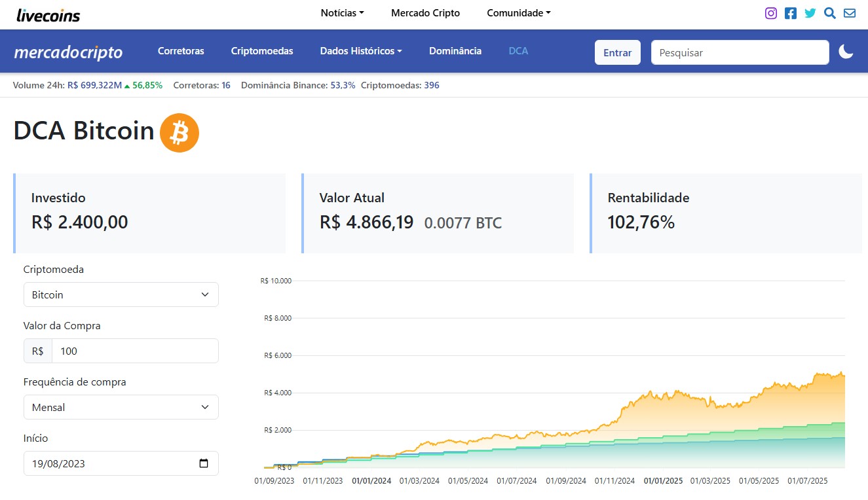
Task: Click the livecoins logo
Action: [48, 15]
